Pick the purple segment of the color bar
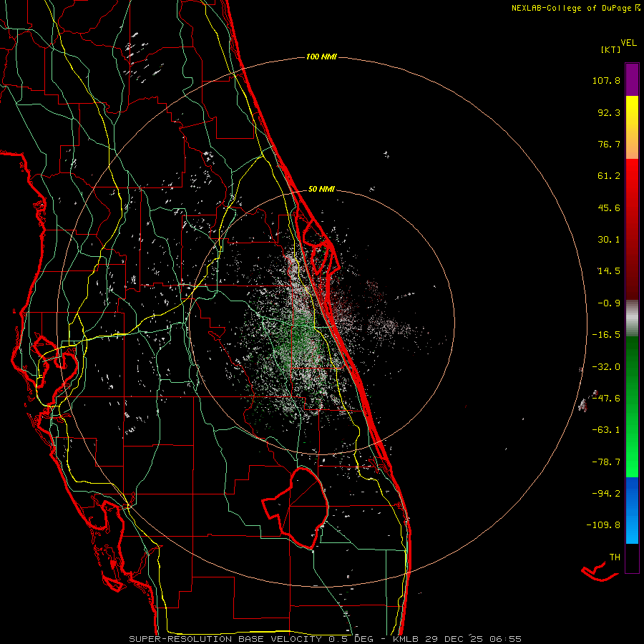Image resolution: width=644 pixels, height=644 pixels. (x=632, y=79)
